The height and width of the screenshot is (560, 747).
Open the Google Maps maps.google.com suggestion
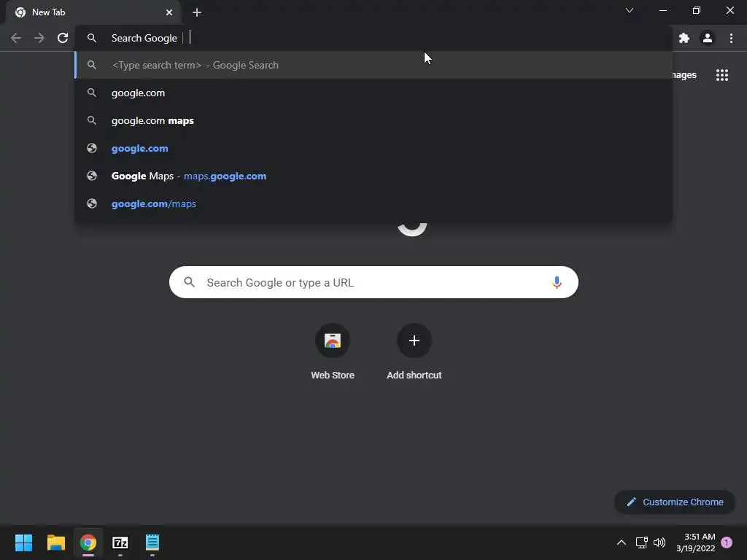point(374,176)
